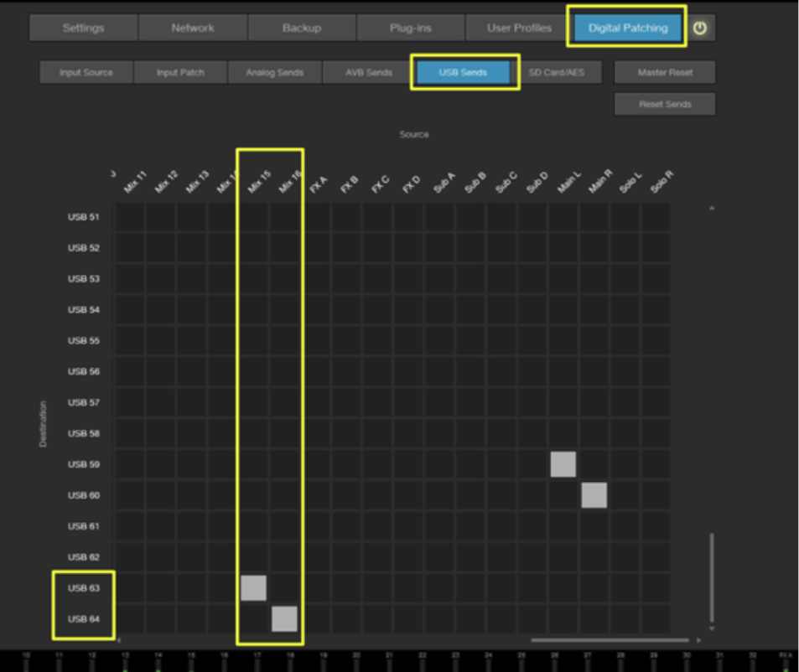Go to the Plug-ins tab
Viewport: 799px width, 672px height.
click(x=411, y=28)
